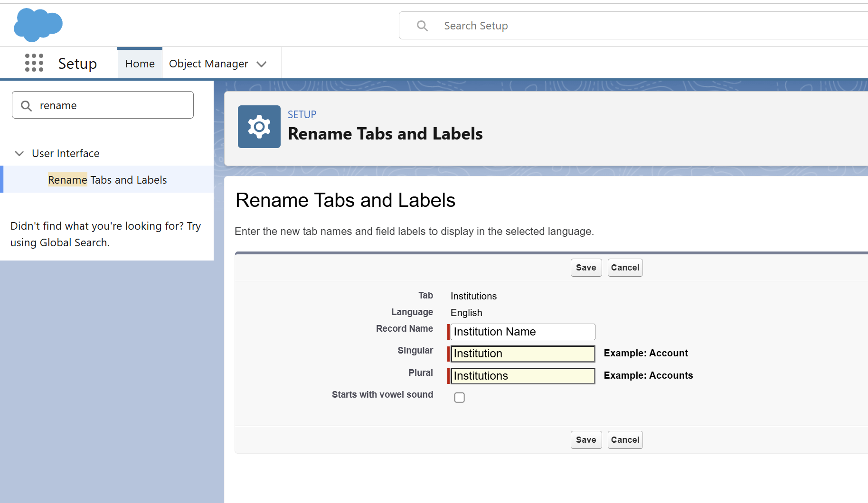Click the Setup app name text
The height and width of the screenshot is (503, 868).
pyautogui.click(x=77, y=64)
